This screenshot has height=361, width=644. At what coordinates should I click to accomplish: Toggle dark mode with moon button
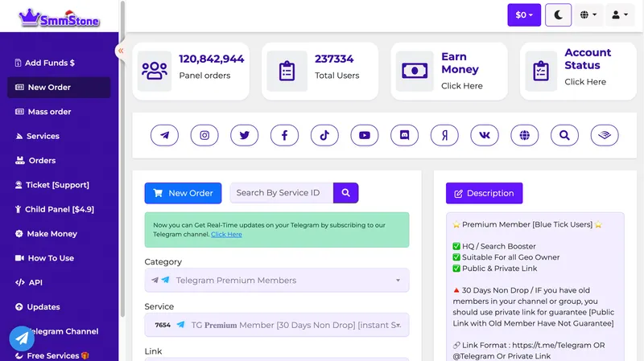click(558, 15)
